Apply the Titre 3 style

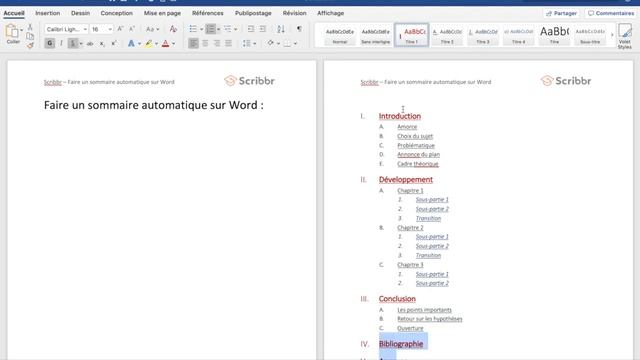tap(483, 35)
